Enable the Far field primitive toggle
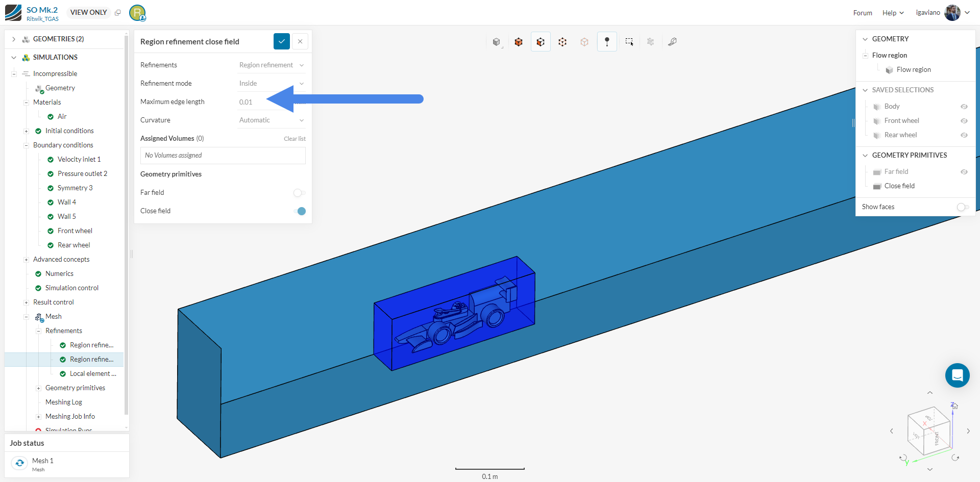Viewport: 980px width, 482px height. (299, 193)
